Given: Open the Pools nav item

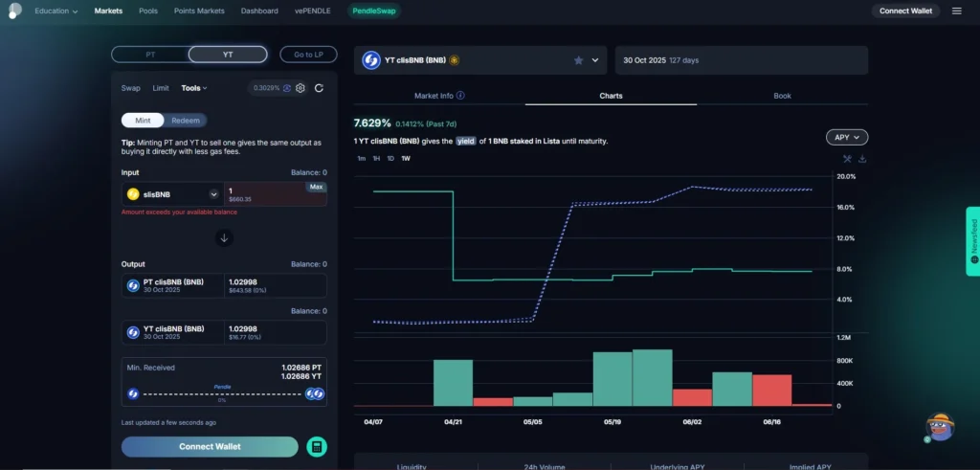Looking at the screenshot, I should coord(148,11).
